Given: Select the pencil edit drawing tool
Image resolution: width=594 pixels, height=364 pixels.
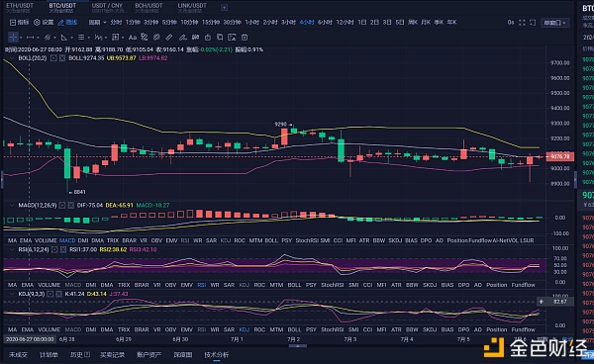Looking at the screenshot, I should [x=182, y=37].
